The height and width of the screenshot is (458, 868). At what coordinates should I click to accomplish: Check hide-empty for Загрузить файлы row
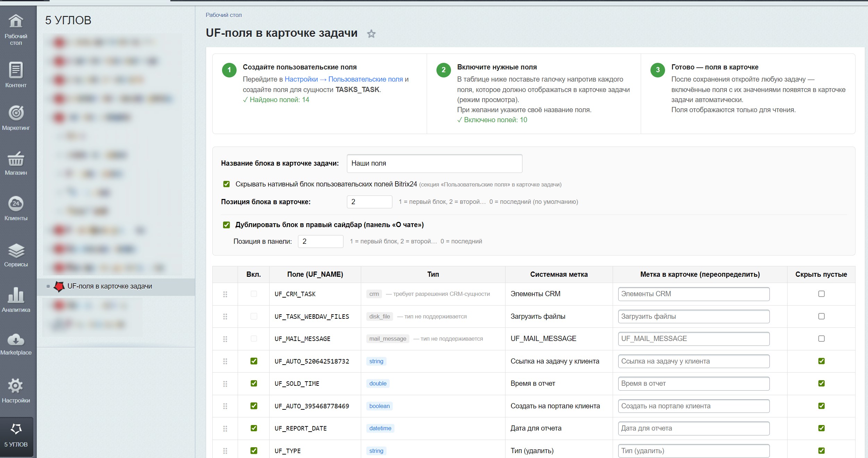click(x=822, y=316)
